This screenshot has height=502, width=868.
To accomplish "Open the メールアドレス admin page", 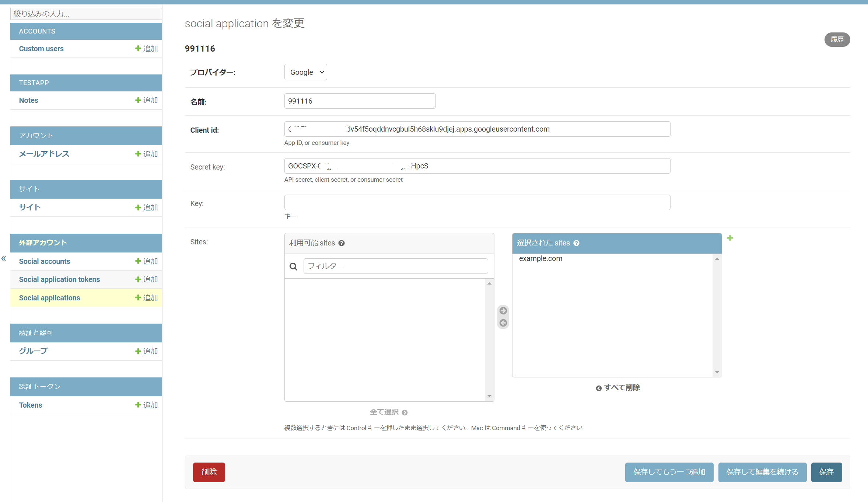I will [43, 154].
